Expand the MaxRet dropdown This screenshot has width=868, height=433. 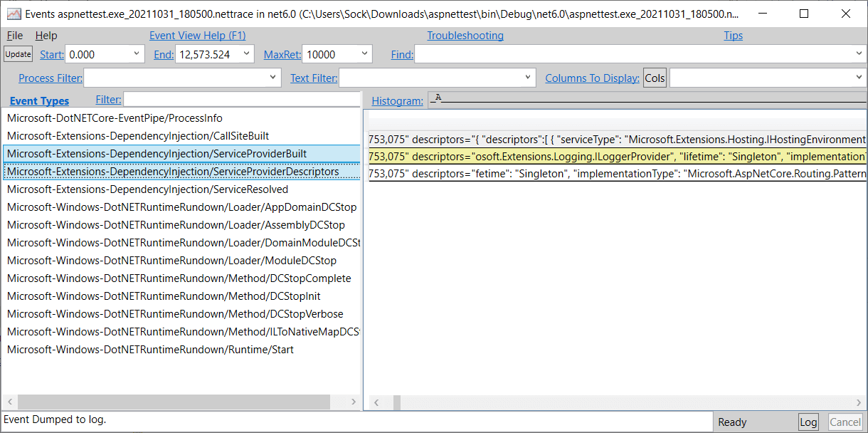(x=365, y=54)
